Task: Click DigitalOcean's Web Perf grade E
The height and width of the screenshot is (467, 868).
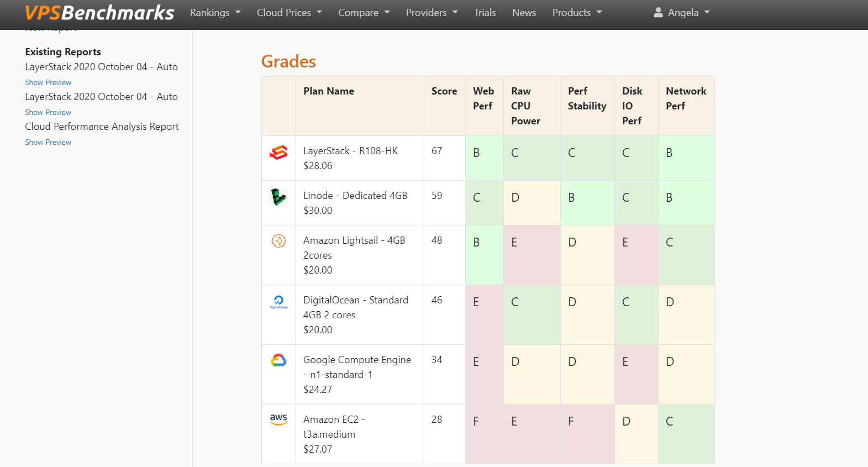Action: [476, 302]
